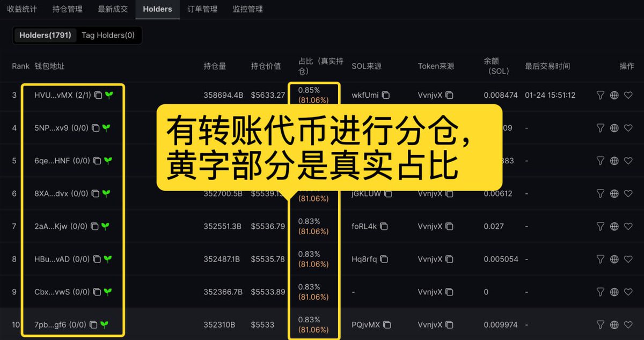Copy SOL source foRL4k
Viewport: 644px width, 340px height.
point(384,226)
